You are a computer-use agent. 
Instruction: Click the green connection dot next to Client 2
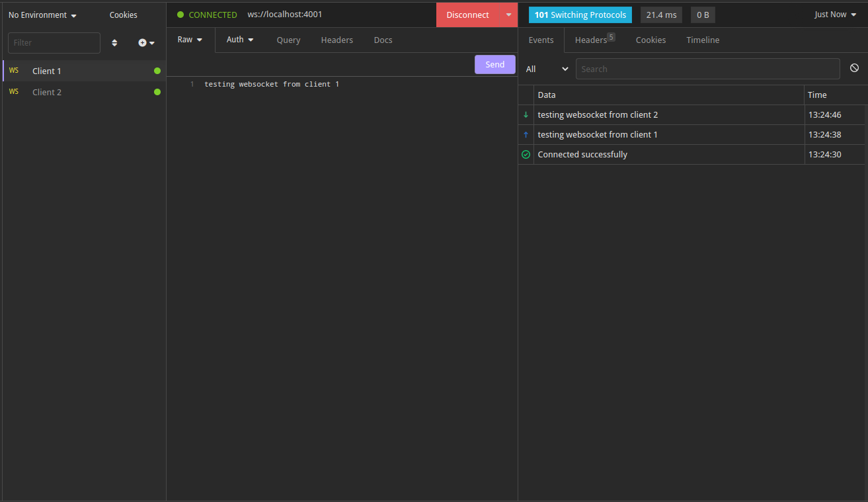157,92
